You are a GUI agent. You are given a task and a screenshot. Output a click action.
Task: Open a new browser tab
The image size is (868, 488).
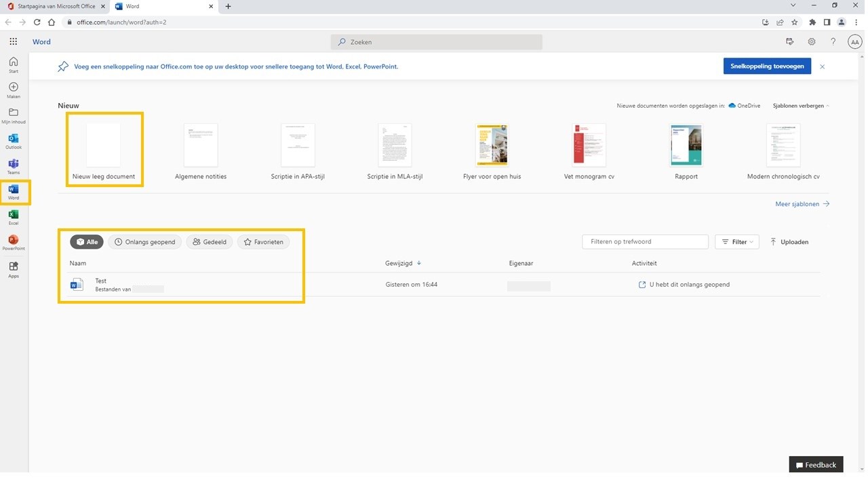(x=228, y=6)
